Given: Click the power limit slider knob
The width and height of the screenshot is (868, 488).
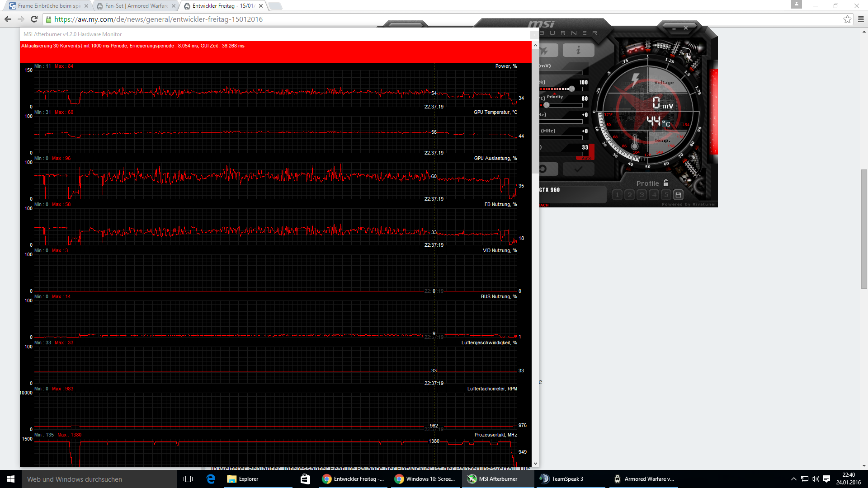Looking at the screenshot, I should coord(572,89).
